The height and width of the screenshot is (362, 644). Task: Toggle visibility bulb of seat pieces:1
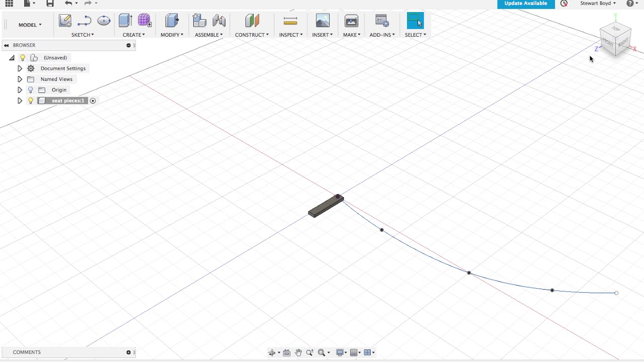31,101
